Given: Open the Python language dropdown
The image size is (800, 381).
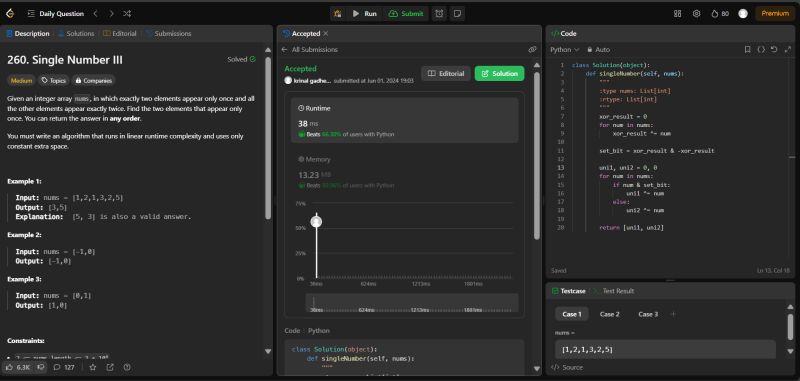Looking at the screenshot, I should tap(565, 49).
